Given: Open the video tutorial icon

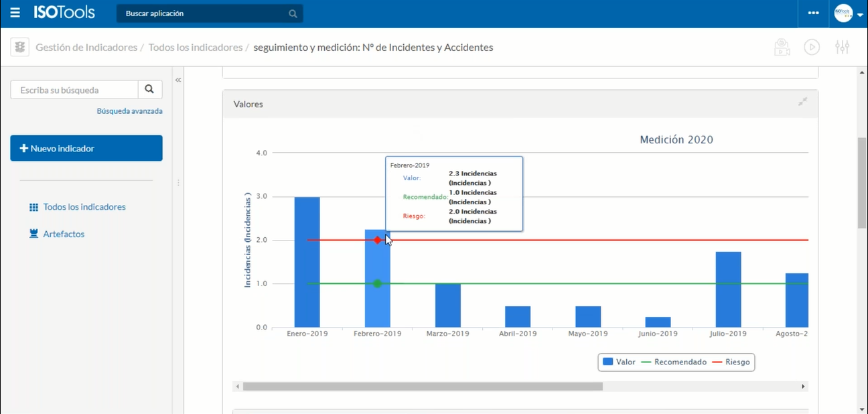Looking at the screenshot, I should tap(782, 47).
